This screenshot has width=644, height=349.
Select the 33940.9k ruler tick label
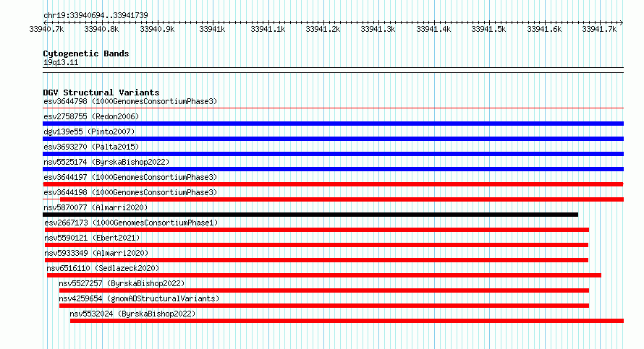157,29
